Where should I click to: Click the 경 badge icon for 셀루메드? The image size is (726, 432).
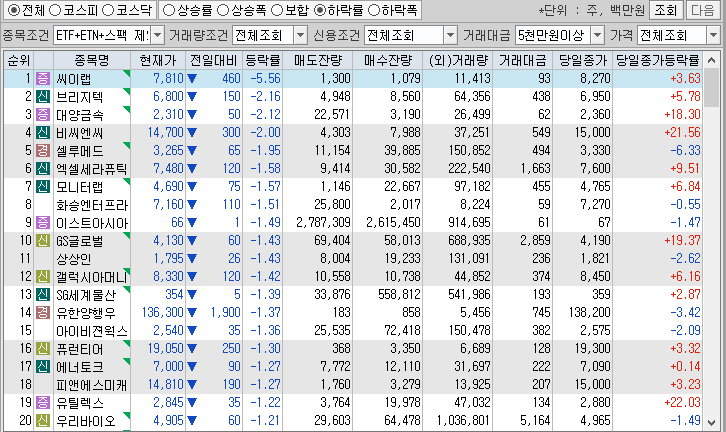43,151
